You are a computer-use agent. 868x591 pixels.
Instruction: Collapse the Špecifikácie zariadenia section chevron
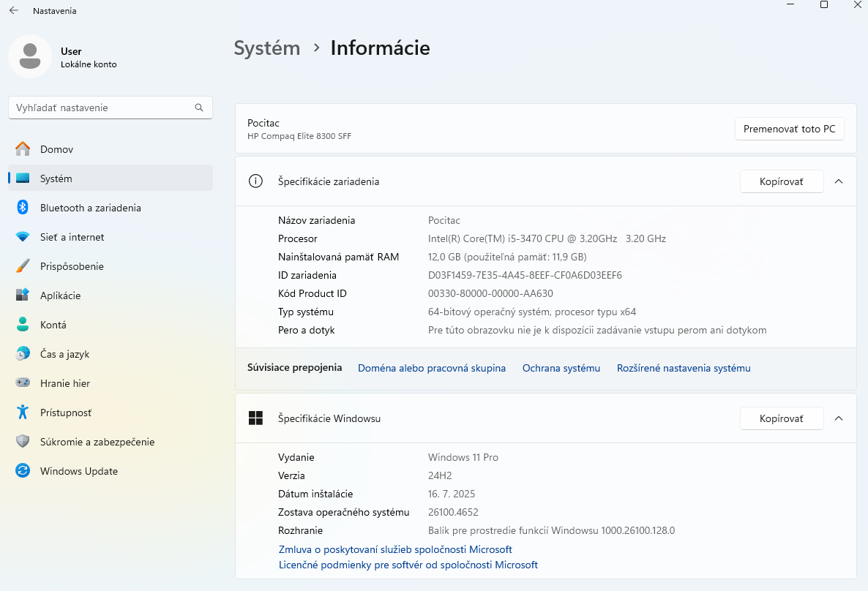pyautogui.click(x=839, y=181)
